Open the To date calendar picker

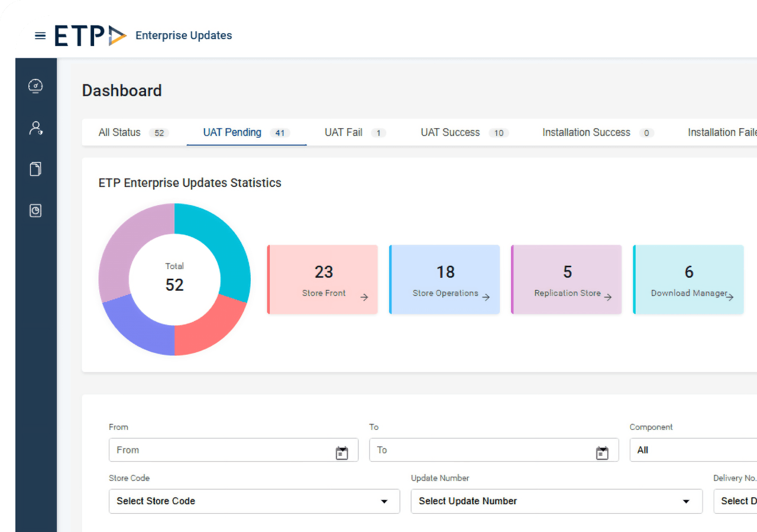602,453
